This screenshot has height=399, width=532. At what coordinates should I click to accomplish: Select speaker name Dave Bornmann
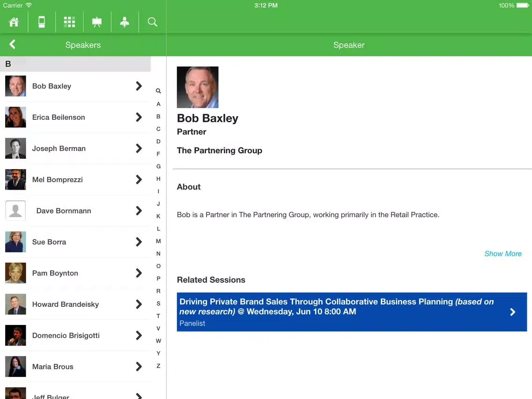[64, 211]
